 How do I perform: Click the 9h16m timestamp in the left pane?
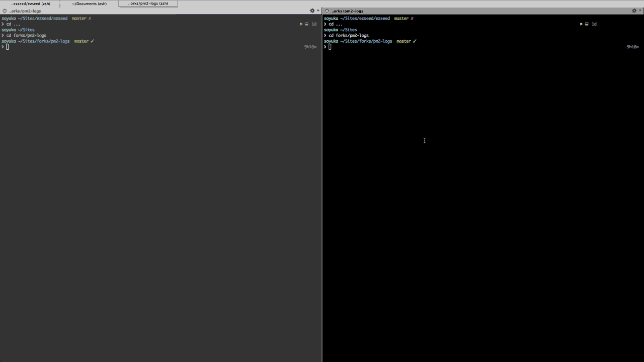point(310,46)
